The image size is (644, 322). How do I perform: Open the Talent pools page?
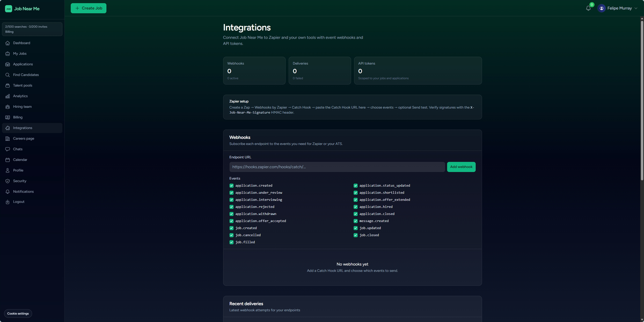click(32, 85)
